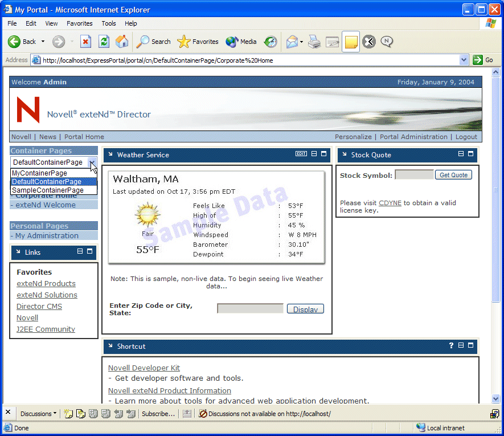Click the History clock icon on the toolbar
The height and width of the screenshot is (436, 504).
(x=271, y=42)
